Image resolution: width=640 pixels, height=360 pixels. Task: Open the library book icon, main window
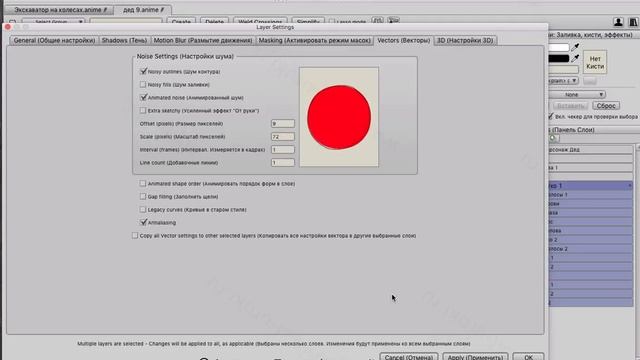point(633,22)
